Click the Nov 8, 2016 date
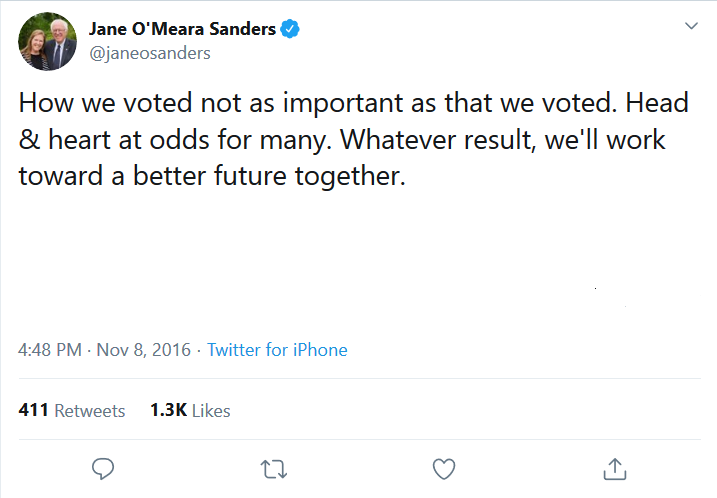 [144, 350]
